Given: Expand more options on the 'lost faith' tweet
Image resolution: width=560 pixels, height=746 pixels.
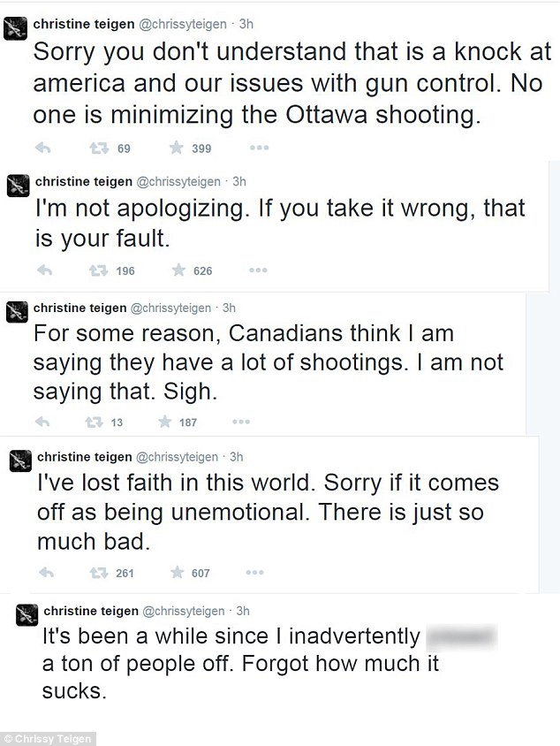Looking at the screenshot, I should click(x=256, y=572).
